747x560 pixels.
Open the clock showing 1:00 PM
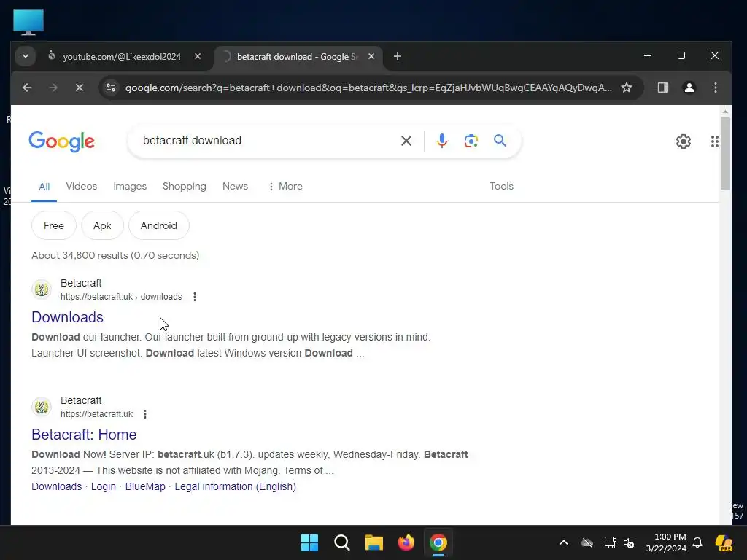click(666, 542)
